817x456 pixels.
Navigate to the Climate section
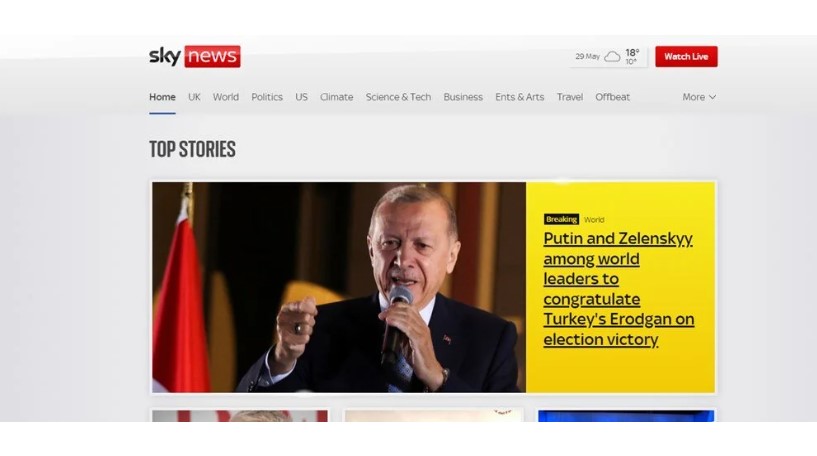pos(337,97)
